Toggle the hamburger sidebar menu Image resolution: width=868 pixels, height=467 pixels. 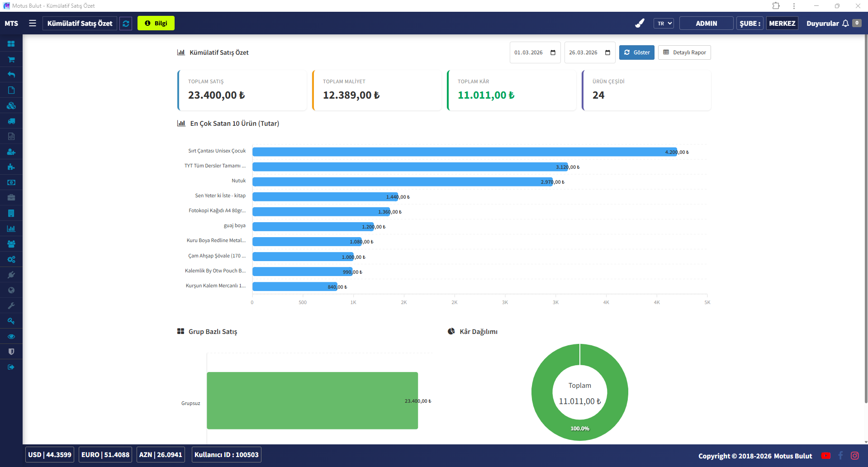tap(33, 23)
